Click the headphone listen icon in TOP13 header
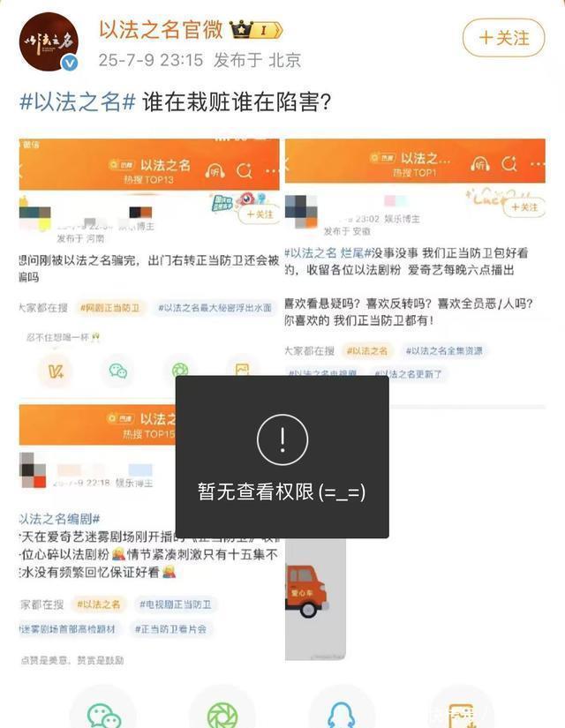565x728 pixels. [x=215, y=171]
